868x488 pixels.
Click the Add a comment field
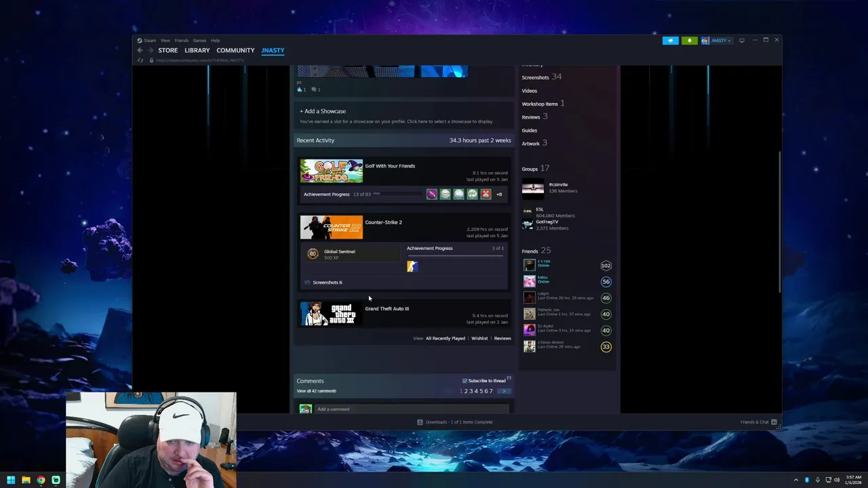(412, 409)
